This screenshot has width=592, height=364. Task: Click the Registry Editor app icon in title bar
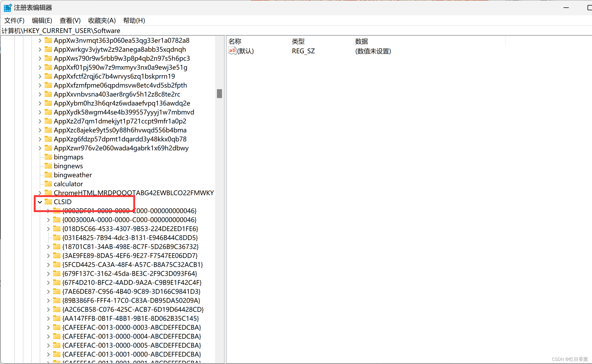point(7,8)
